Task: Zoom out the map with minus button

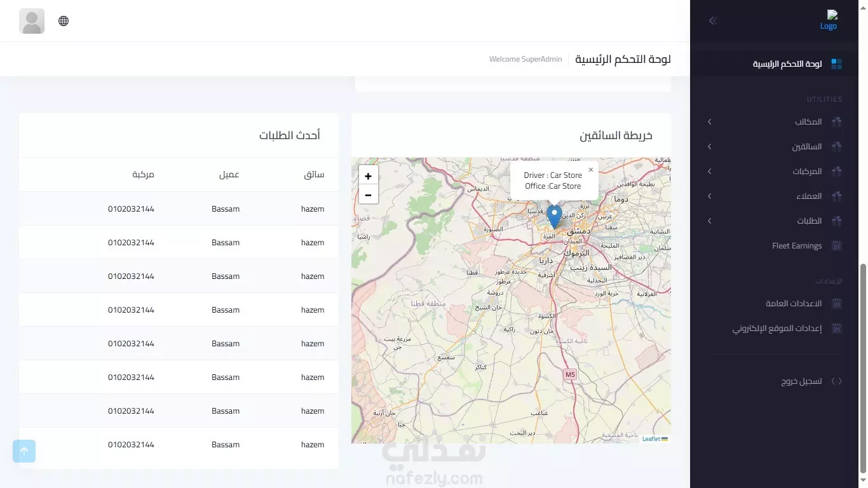Action: click(x=368, y=195)
